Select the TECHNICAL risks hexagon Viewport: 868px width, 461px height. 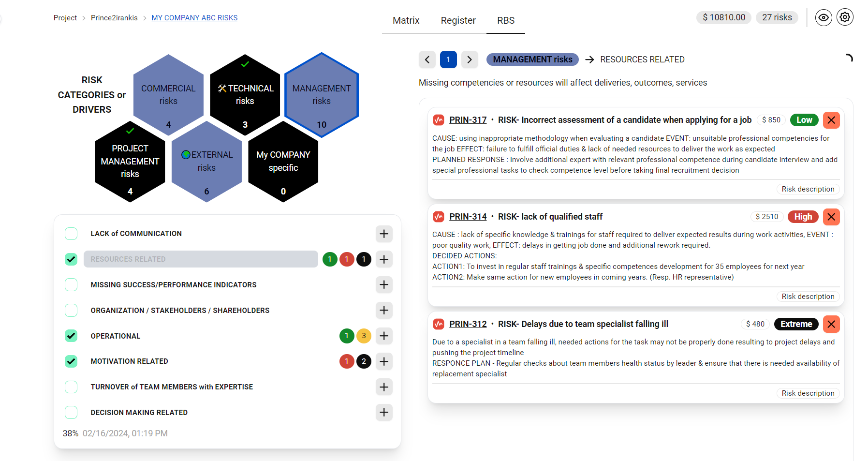click(x=245, y=95)
